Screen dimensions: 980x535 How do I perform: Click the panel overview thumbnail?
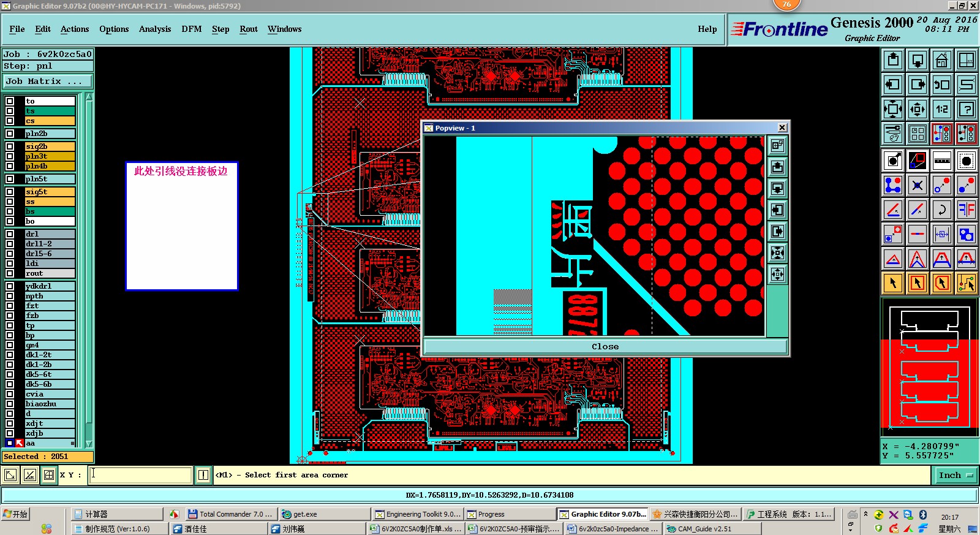pyautogui.click(x=929, y=366)
